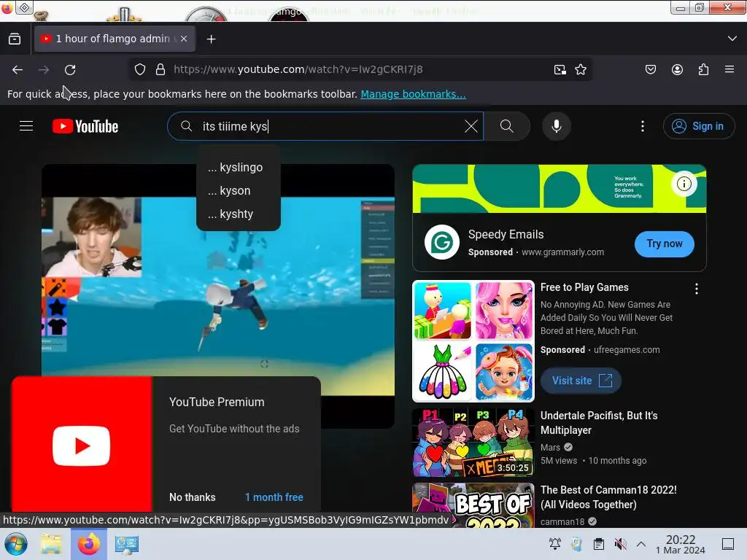Screen dimensions: 747x560
Task: Open the Firefox account icon
Action: [677, 69]
